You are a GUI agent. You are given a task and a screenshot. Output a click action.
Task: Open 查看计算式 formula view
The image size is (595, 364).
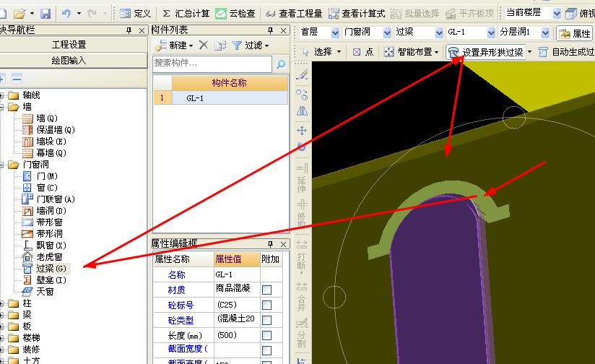click(x=356, y=14)
